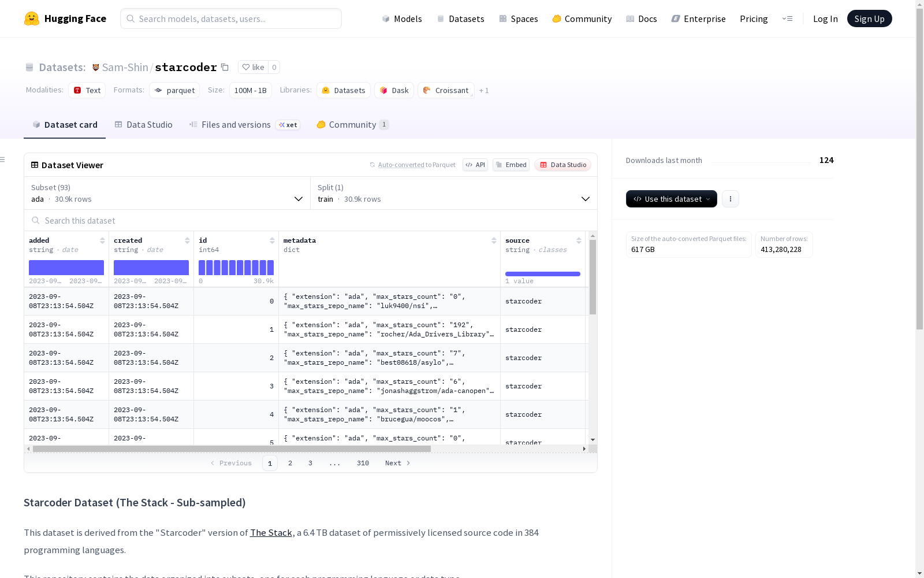This screenshot has height=578, width=924.
Task: Open Data Studio from viewer header
Action: click(x=563, y=165)
